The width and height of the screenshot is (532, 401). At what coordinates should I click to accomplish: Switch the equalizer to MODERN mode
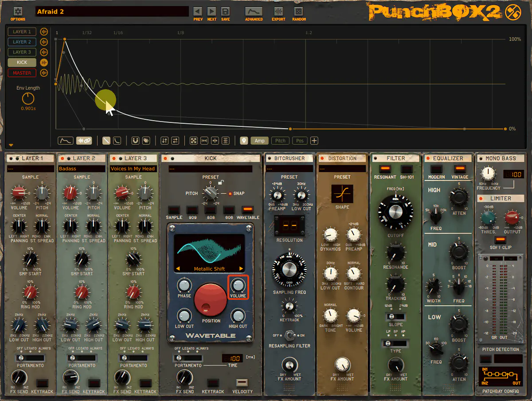point(436,169)
